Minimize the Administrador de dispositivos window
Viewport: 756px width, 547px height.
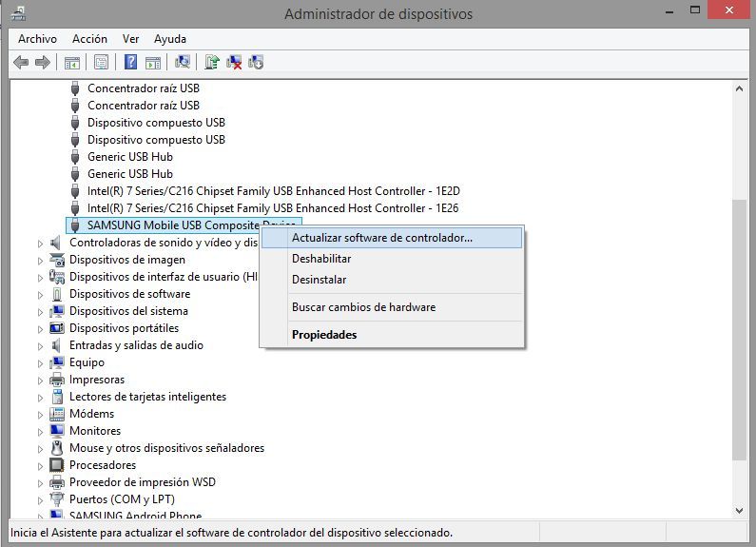(669, 11)
